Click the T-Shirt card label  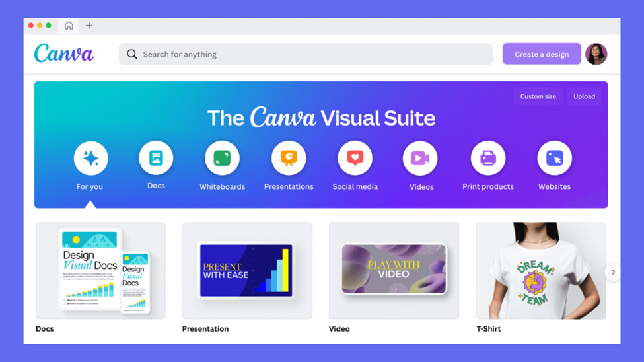[x=488, y=329]
